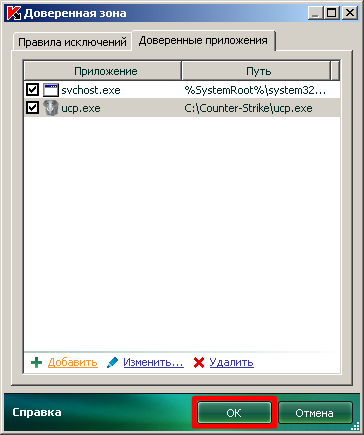
Task: Maximize the Доверенная зона window
Action: coord(332,13)
